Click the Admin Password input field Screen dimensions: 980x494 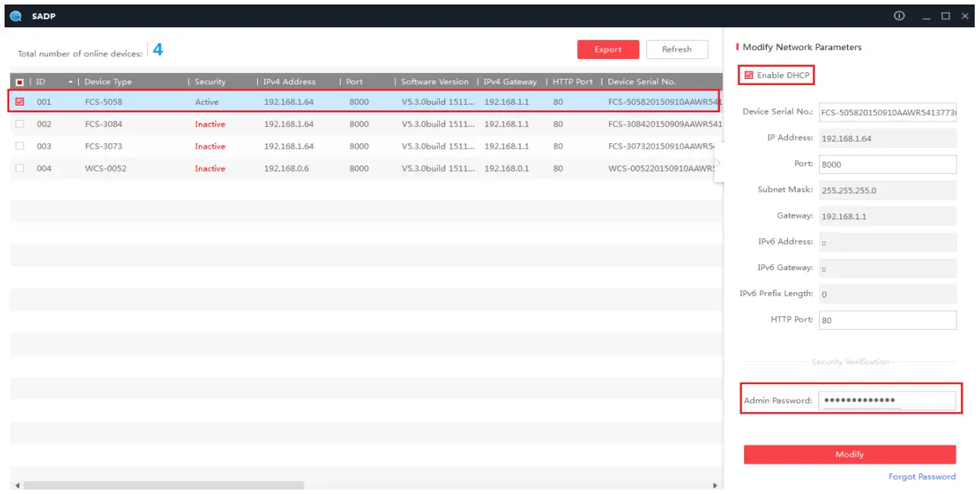click(x=887, y=401)
